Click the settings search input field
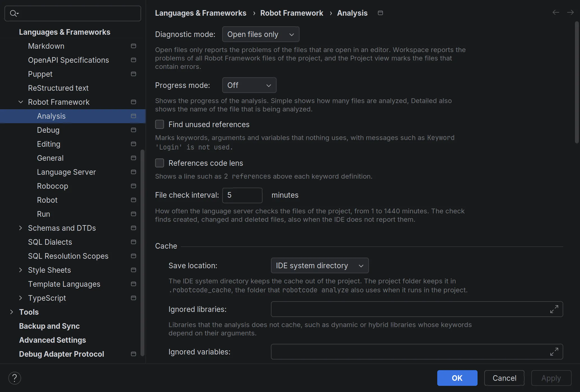 pyautogui.click(x=73, y=13)
